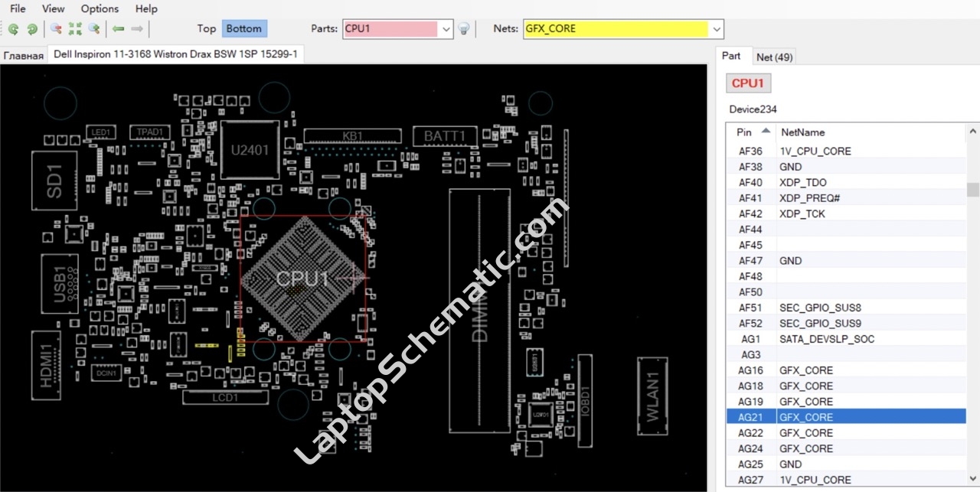980x492 pixels.
Task: Click the CPU1 chip on the board
Action: tap(303, 279)
